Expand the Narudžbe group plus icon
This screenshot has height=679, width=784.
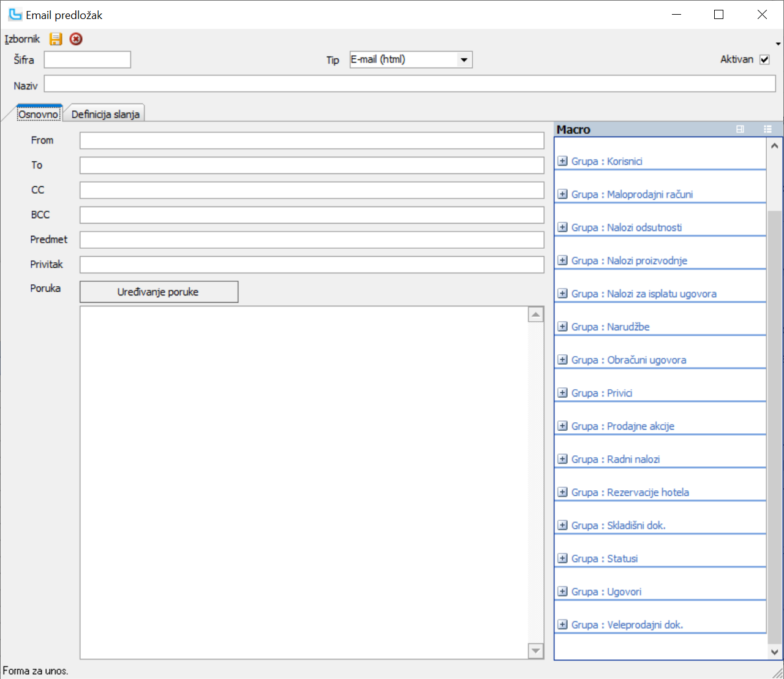click(562, 327)
